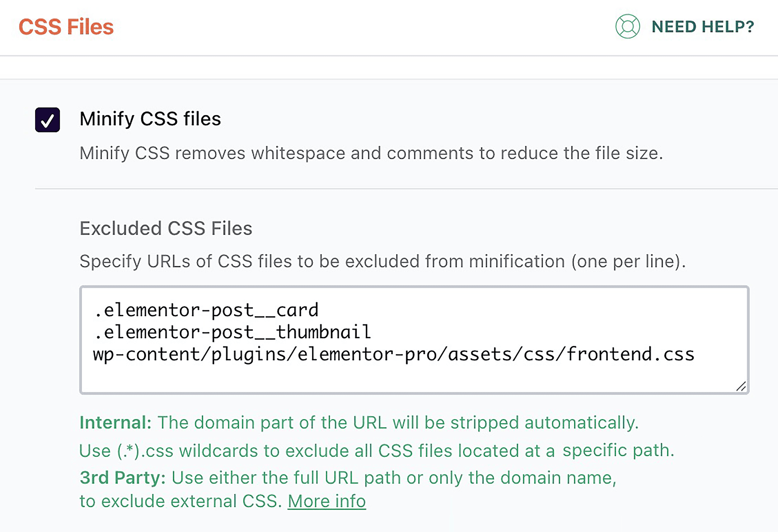Click the wildcard instructions line
This screenshot has height=532, width=778.
click(376, 451)
